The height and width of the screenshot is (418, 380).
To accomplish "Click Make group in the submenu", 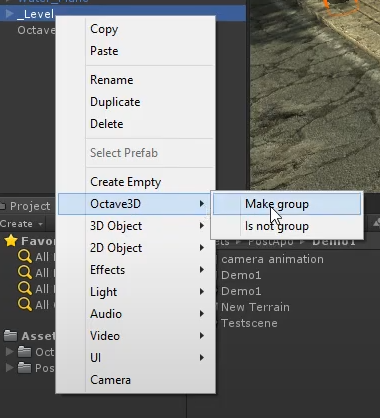I will (x=287, y=204).
